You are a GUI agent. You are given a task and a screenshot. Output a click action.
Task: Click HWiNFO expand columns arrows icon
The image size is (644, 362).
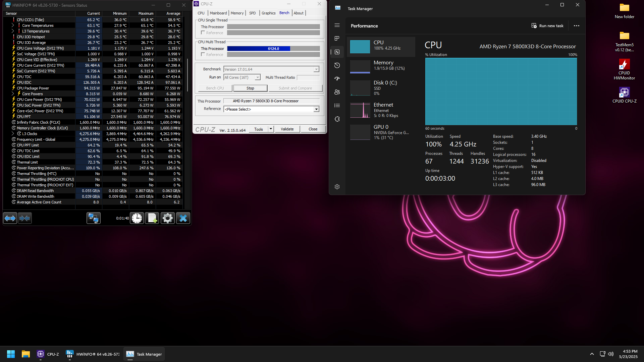(10, 218)
